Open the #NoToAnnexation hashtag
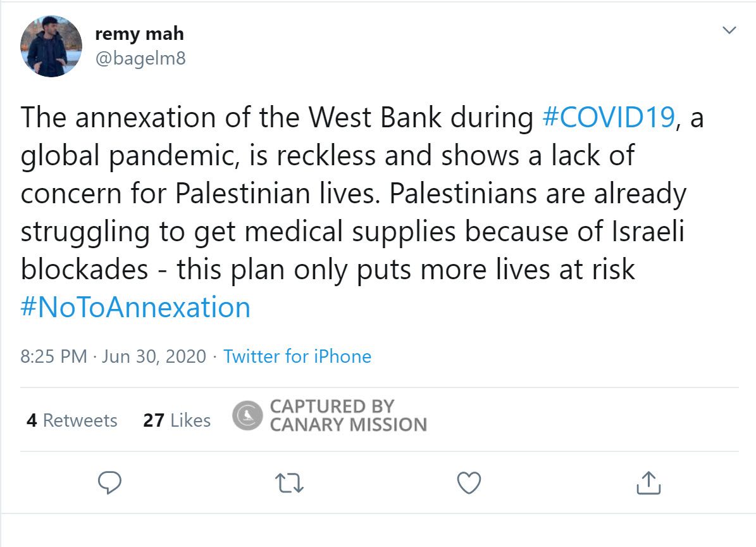The image size is (756, 547). click(x=135, y=308)
